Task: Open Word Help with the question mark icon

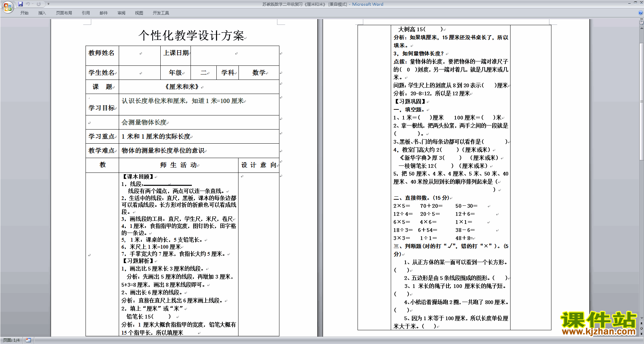Action: click(641, 13)
